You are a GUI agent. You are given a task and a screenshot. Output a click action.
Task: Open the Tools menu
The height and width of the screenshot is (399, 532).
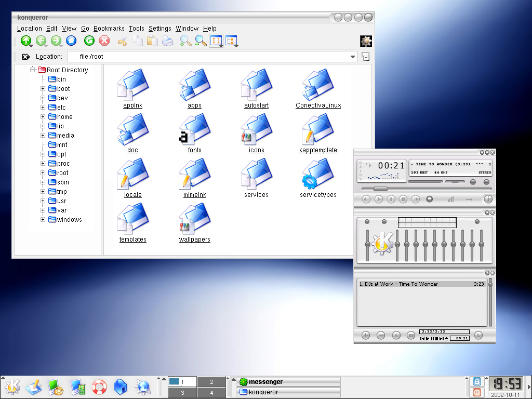pyautogui.click(x=137, y=29)
